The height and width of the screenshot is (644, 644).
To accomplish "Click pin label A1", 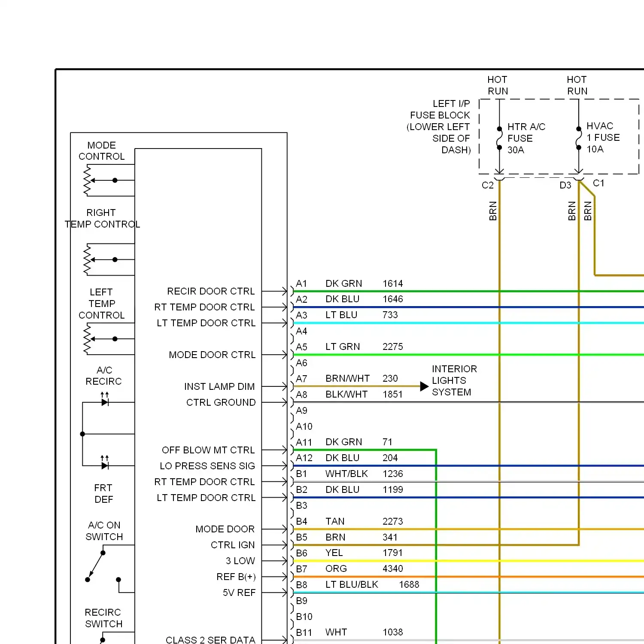I will click(301, 283).
